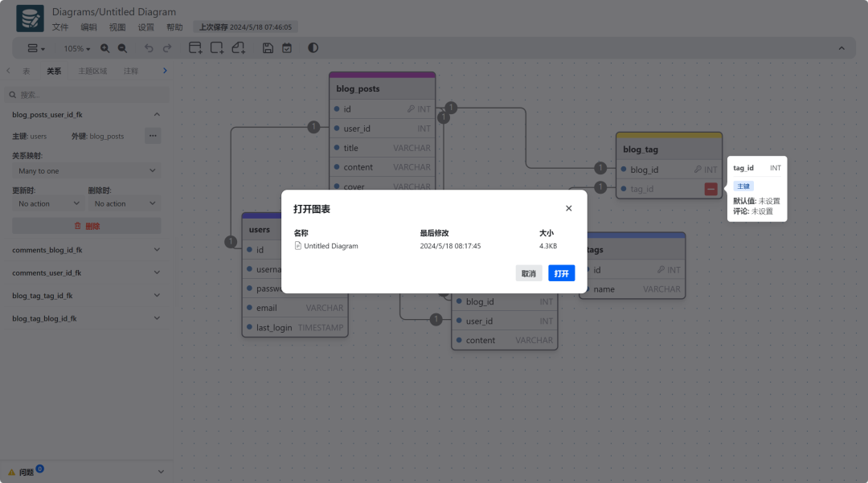Toggle the dark/light theme icon

[313, 48]
